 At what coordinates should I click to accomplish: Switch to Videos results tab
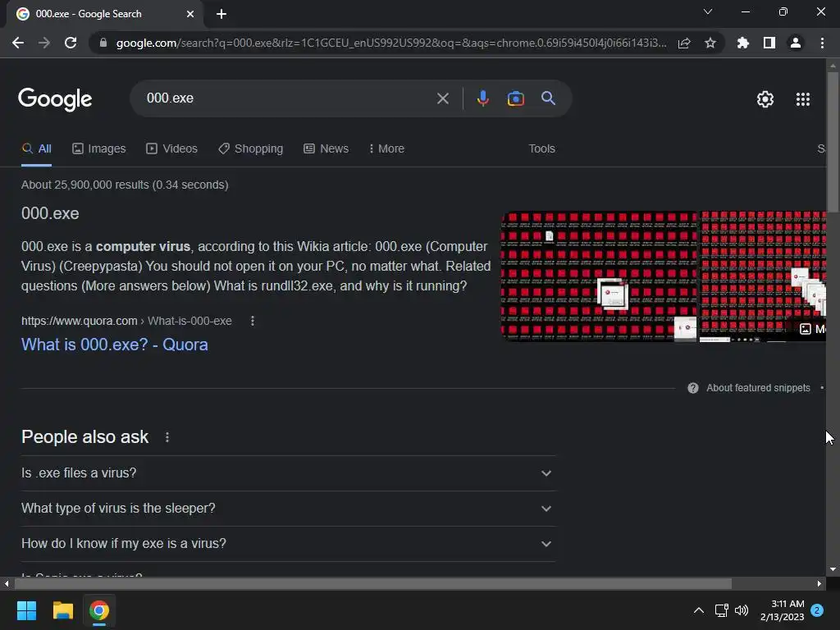pos(172,149)
